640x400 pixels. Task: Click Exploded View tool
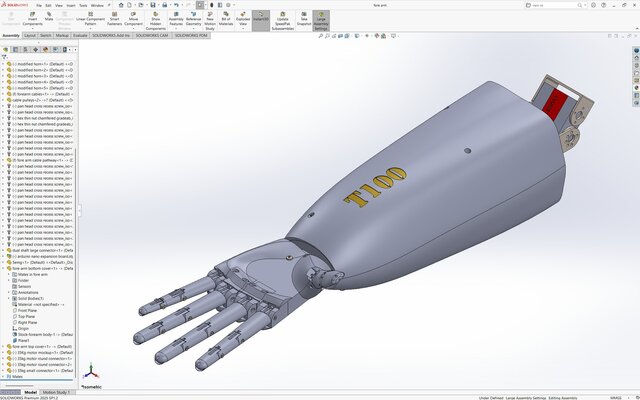pos(243,19)
